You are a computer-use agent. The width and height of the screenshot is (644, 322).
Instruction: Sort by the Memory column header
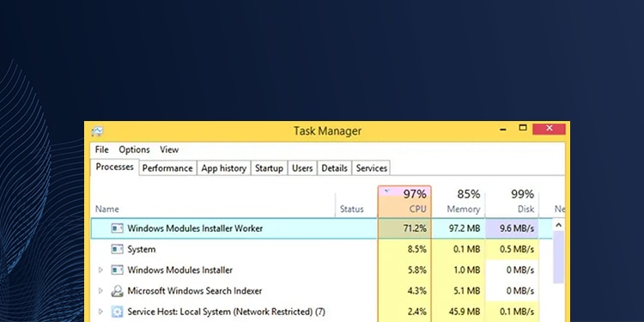click(458, 202)
